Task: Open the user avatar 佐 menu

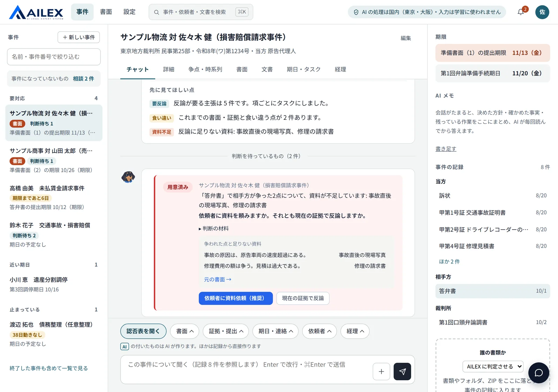Action: (542, 12)
